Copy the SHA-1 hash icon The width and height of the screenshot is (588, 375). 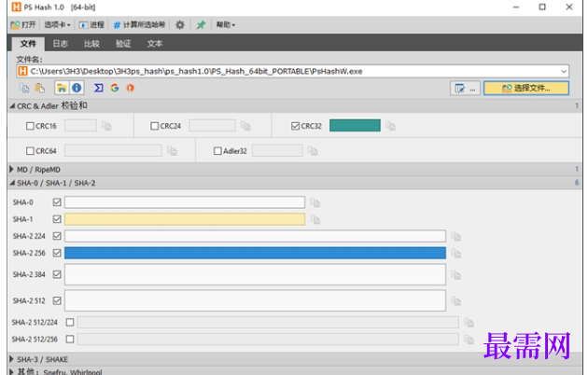315,220
